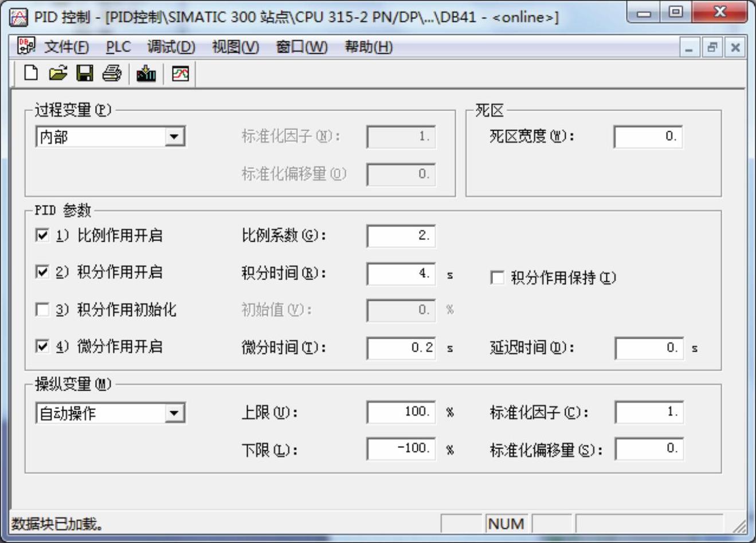Click the 死区宽度 input field
Screen dimensions: 756x543
648,137
